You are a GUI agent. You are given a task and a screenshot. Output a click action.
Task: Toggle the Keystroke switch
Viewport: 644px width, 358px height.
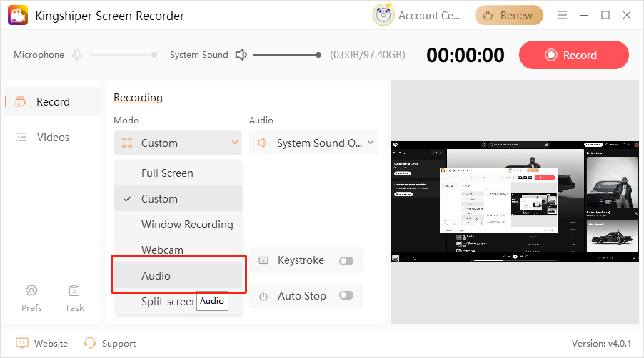pyautogui.click(x=346, y=261)
